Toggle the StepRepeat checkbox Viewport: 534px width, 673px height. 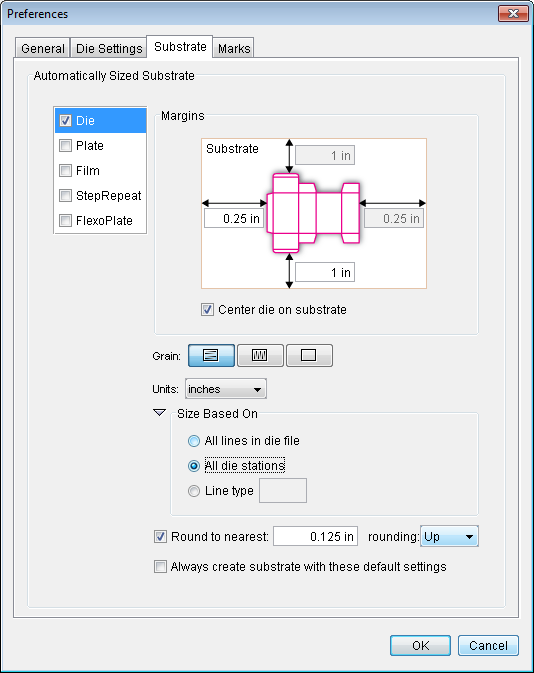click(x=65, y=195)
